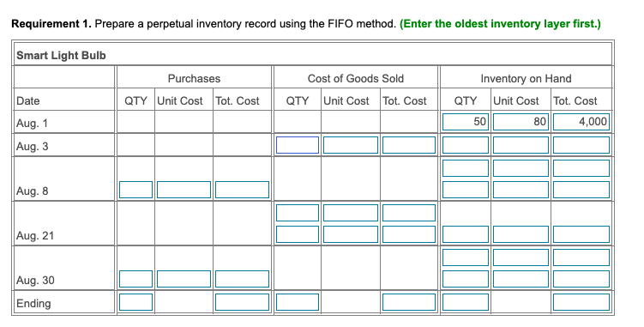Click the Aug. 8 Purchases Tot. Cost field

pos(242,190)
